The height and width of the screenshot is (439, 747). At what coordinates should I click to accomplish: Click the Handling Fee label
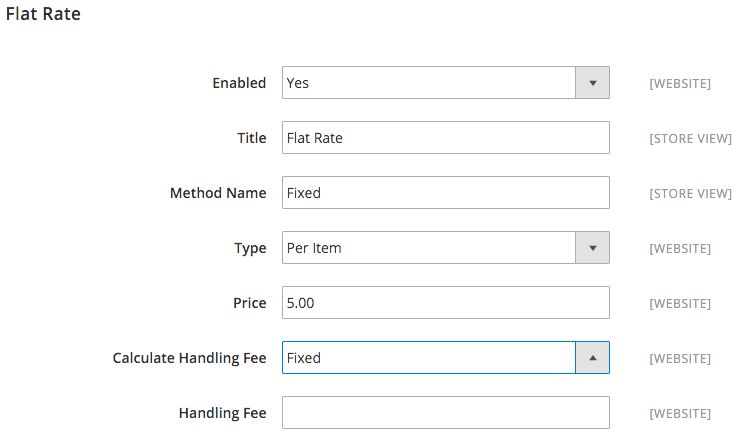tap(222, 413)
